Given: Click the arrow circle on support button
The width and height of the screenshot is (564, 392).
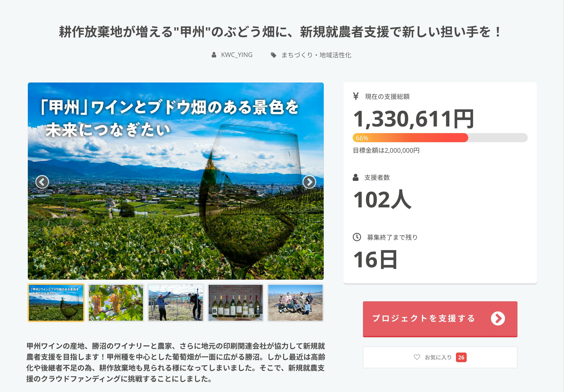Looking at the screenshot, I should pyautogui.click(x=498, y=319).
